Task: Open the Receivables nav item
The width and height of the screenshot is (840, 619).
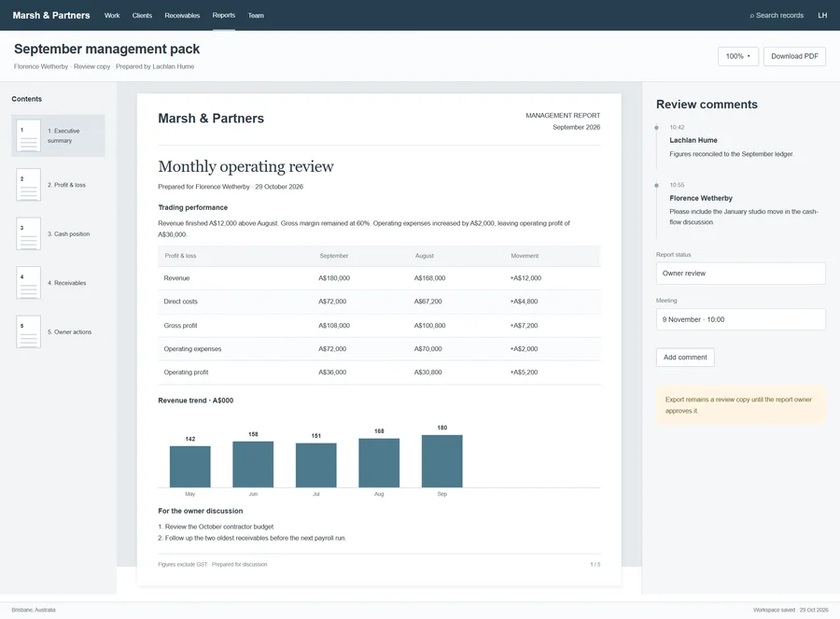Action: pos(182,16)
